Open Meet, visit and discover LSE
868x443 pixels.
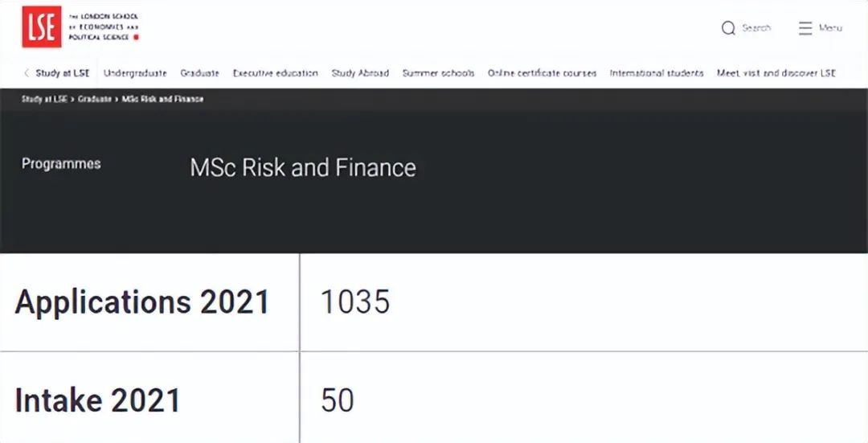click(776, 73)
